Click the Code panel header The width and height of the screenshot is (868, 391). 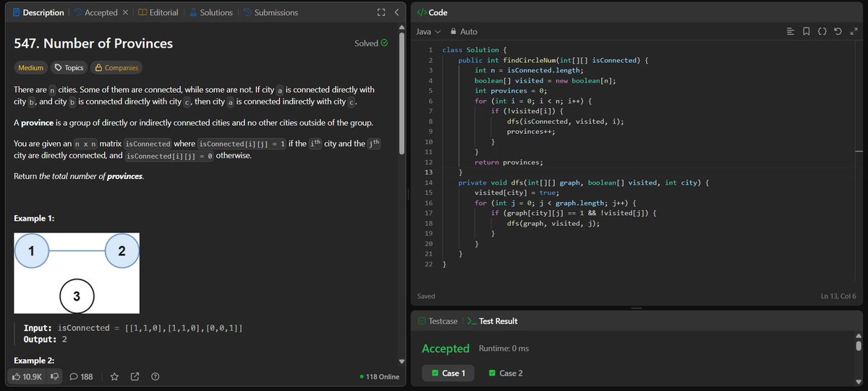click(x=433, y=12)
